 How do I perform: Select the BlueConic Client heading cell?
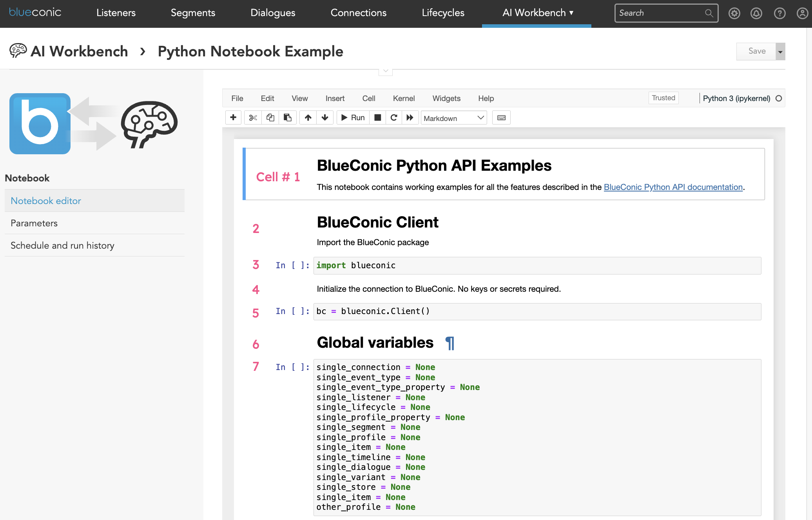tap(377, 222)
